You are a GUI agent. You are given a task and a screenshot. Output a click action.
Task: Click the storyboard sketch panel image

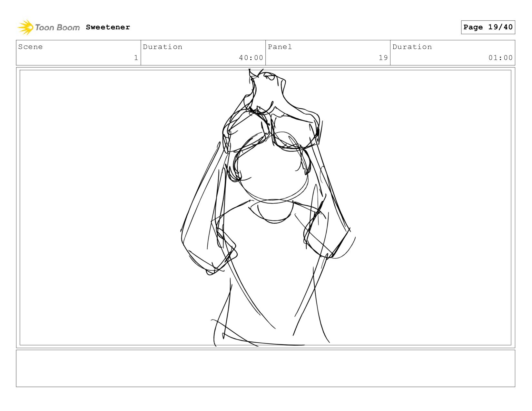pos(266,208)
